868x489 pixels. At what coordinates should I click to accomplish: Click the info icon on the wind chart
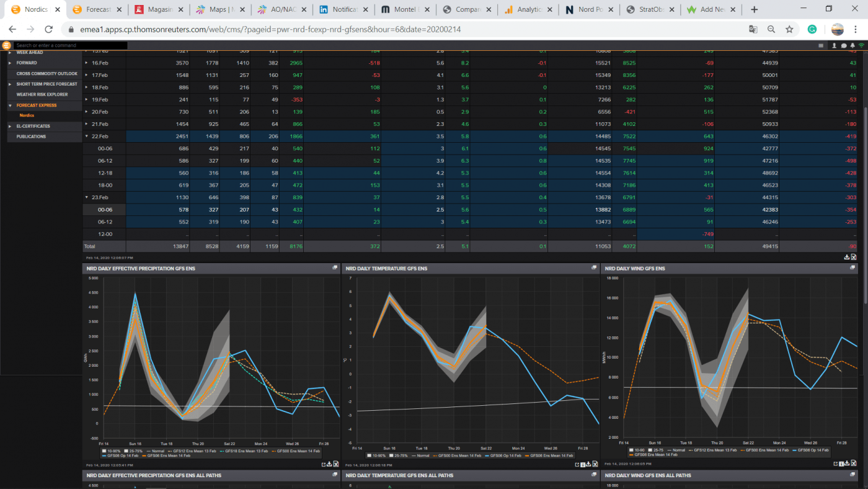(841, 464)
